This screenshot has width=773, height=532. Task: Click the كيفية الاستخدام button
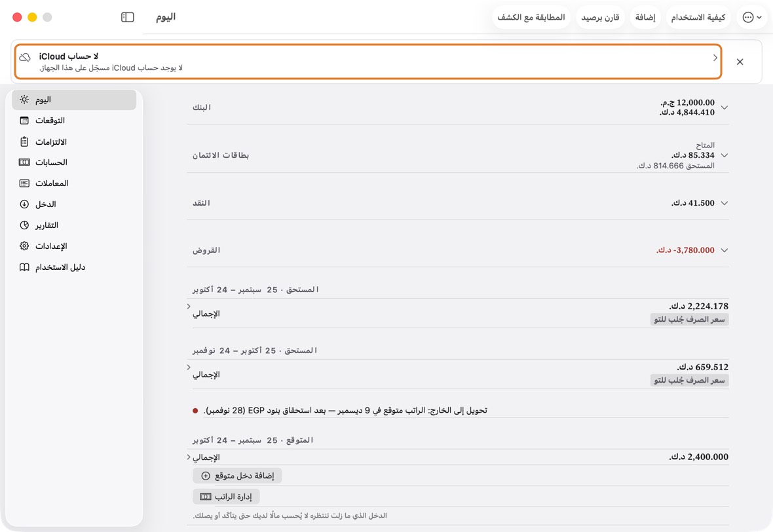click(698, 17)
